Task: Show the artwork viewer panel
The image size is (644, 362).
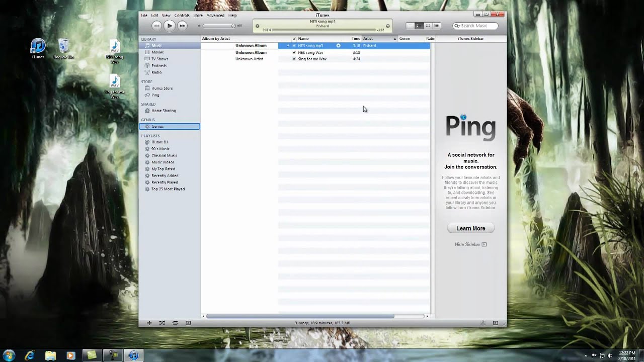Action: 188,323
